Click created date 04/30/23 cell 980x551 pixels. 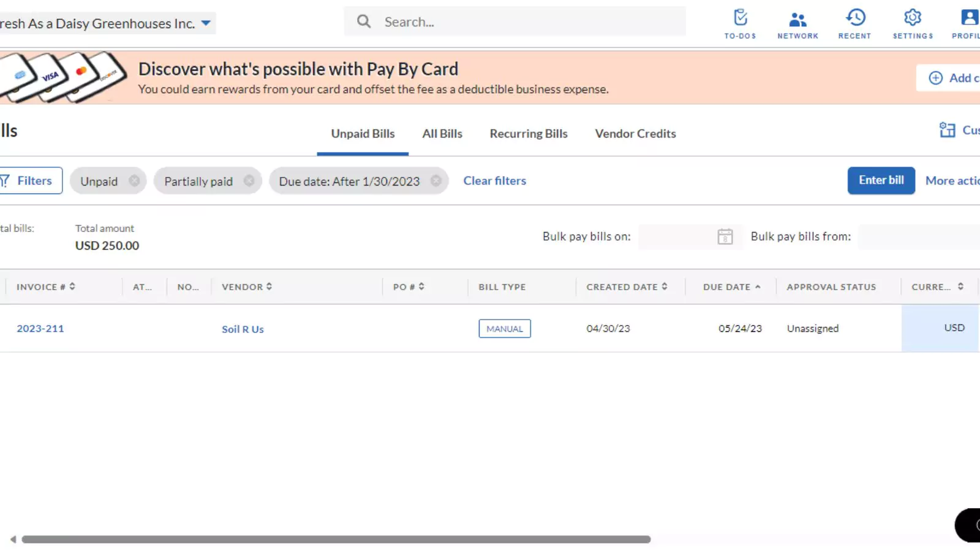pyautogui.click(x=608, y=329)
